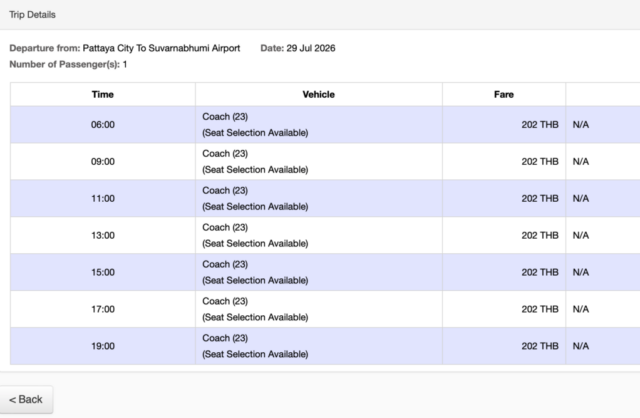Click the Pattaya City To Suvarnabhumi Airport text
This screenshot has width=640, height=418.
161,48
